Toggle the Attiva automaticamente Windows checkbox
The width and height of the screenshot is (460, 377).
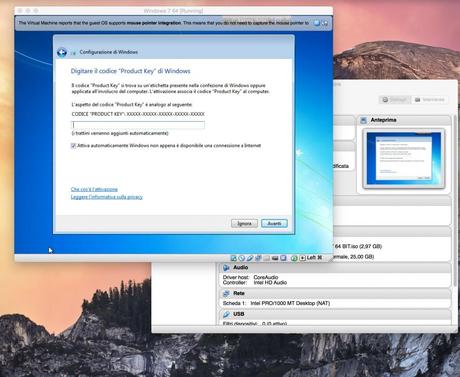[73, 146]
